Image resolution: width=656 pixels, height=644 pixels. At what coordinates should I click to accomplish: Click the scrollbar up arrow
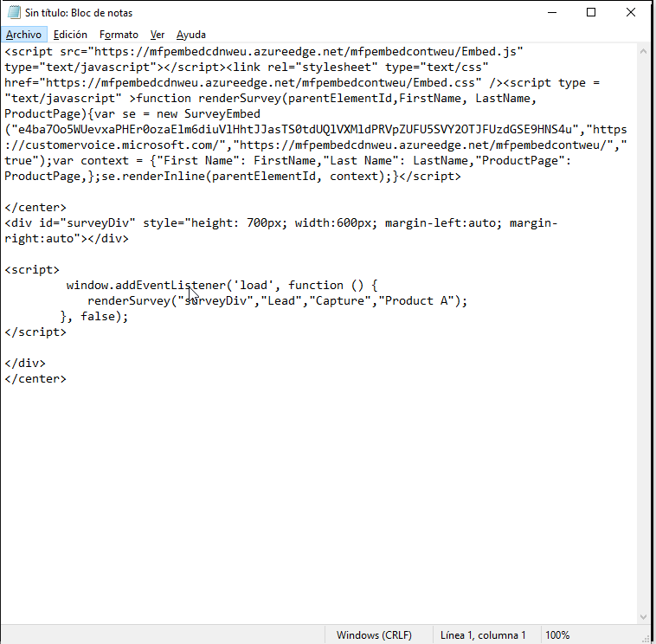click(x=643, y=51)
